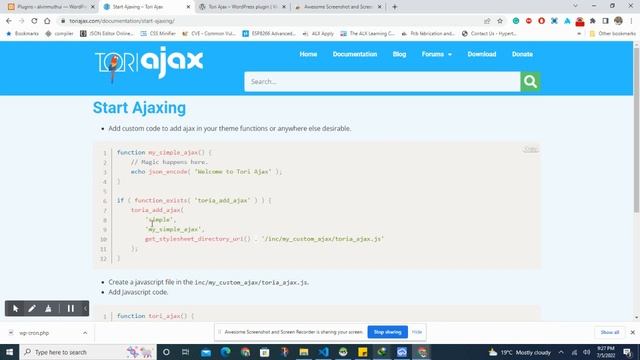Viewport: 640px width, 360px height.
Task: Close the downloads bar
Action: [x=632, y=332]
